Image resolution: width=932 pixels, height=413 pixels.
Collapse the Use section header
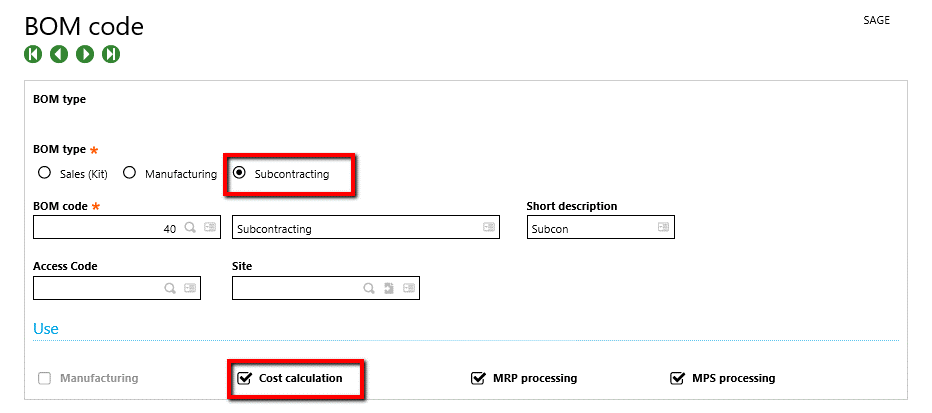(46, 328)
